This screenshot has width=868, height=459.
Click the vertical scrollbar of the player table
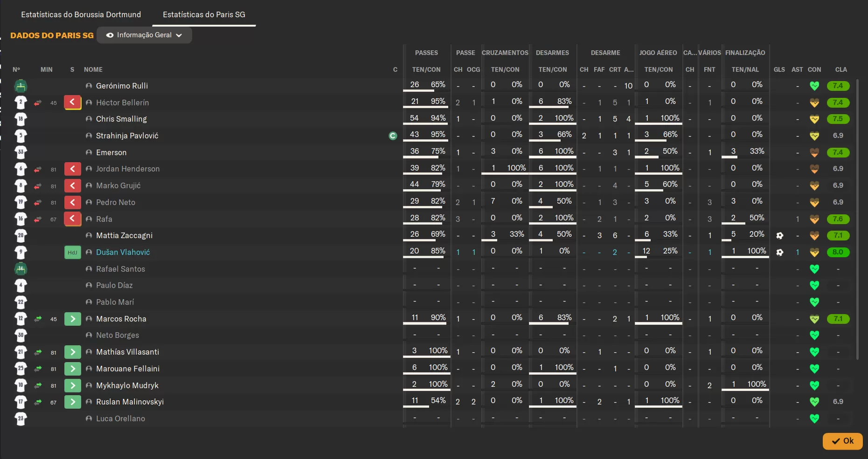pos(857,219)
